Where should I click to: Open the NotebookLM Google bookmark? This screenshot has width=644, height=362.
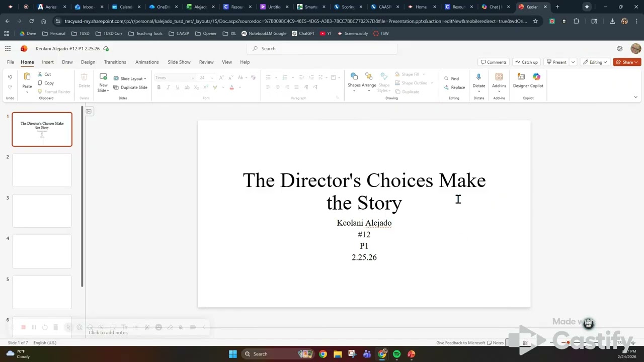click(264, 33)
